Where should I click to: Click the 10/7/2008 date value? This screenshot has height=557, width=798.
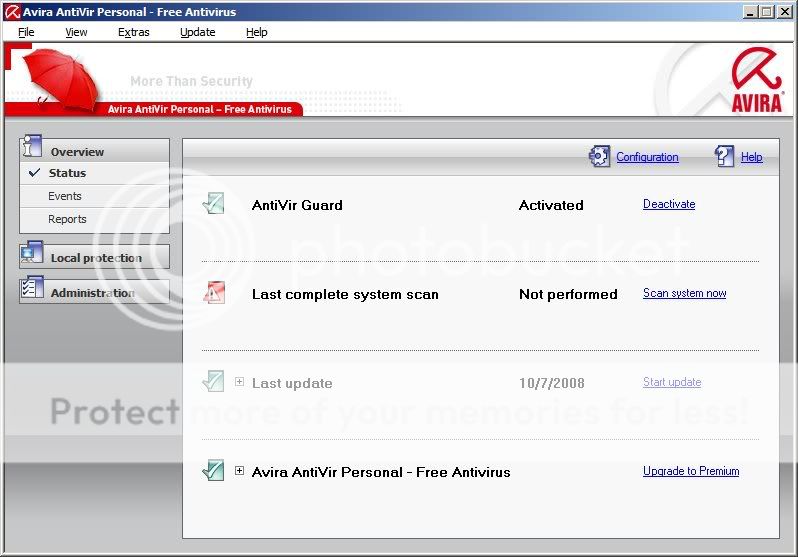pyautogui.click(x=552, y=383)
